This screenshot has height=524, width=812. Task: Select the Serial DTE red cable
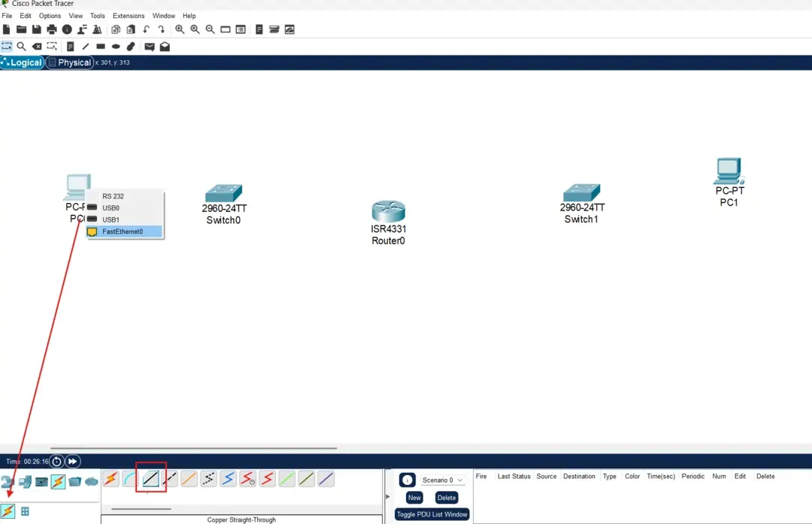pyautogui.click(x=267, y=479)
